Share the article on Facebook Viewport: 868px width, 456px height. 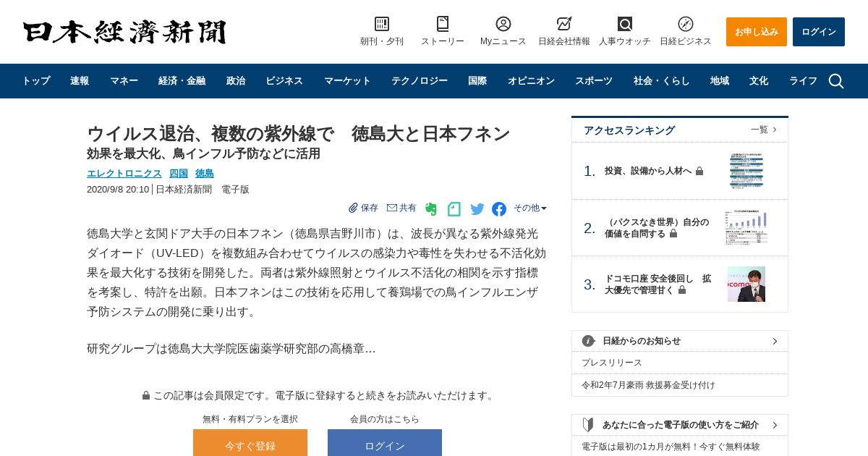pyautogui.click(x=499, y=209)
